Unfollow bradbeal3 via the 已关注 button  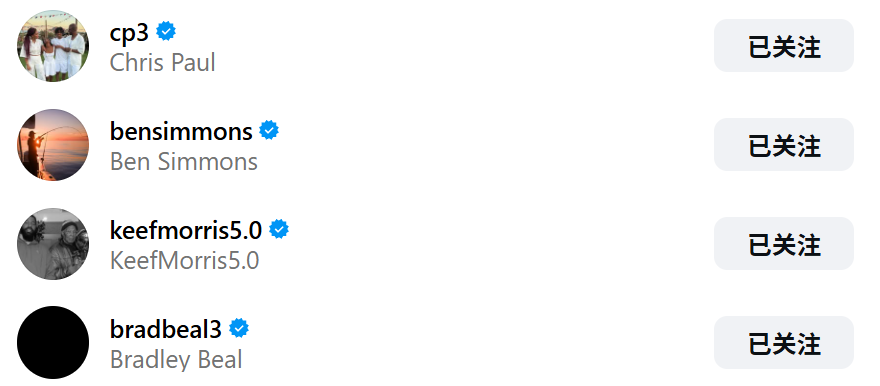(783, 342)
